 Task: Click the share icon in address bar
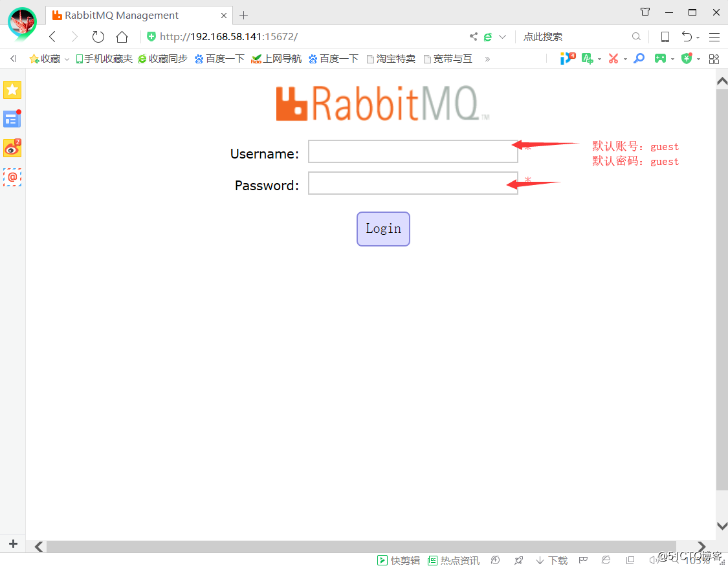coord(473,37)
